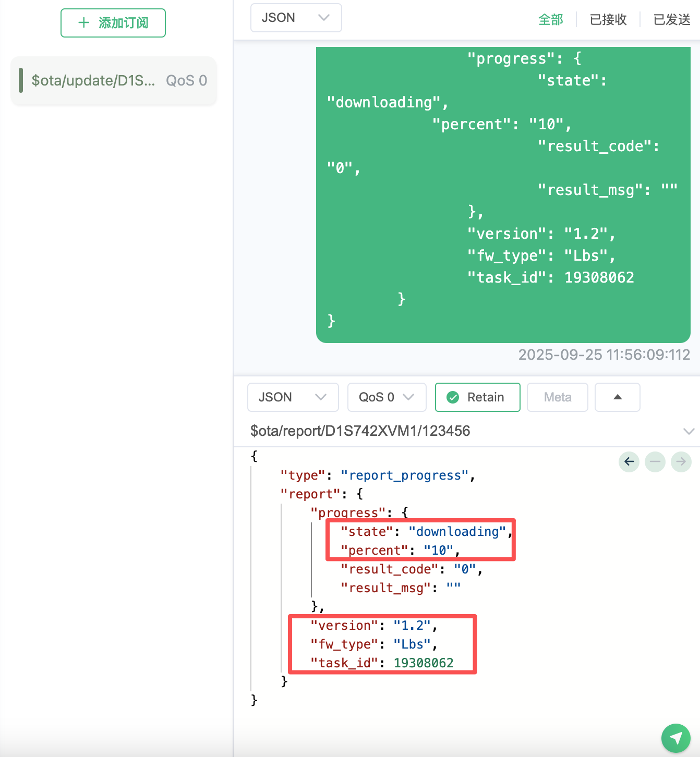Click the plus icon in Add Subscription

point(83,22)
